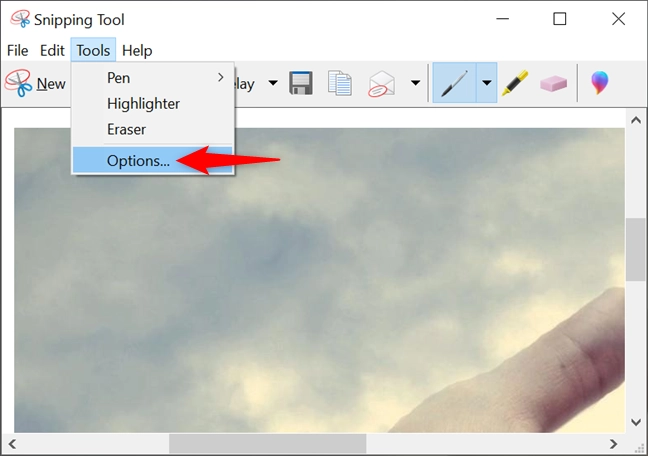Click the Snipping Tool title bar icon

tap(20, 19)
